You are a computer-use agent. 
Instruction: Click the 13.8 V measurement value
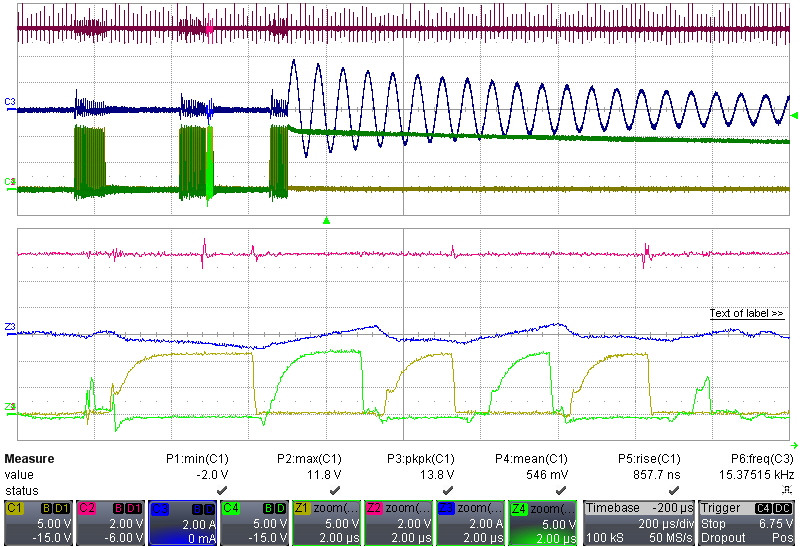click(x=437, y=475)
